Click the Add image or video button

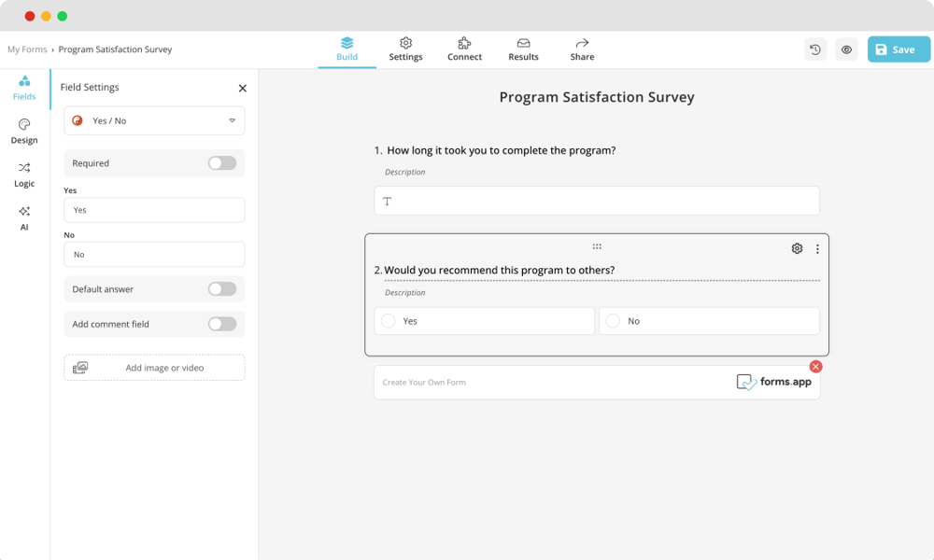[153, 367]
